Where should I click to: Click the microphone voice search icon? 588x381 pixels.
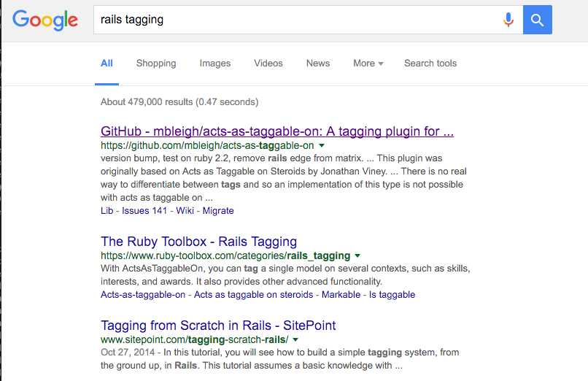pyautogui.click(x=508, y=20)
